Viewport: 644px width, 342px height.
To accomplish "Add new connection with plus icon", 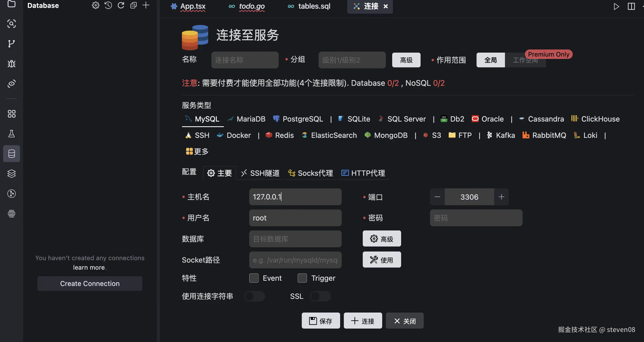I will coord(146,6).
